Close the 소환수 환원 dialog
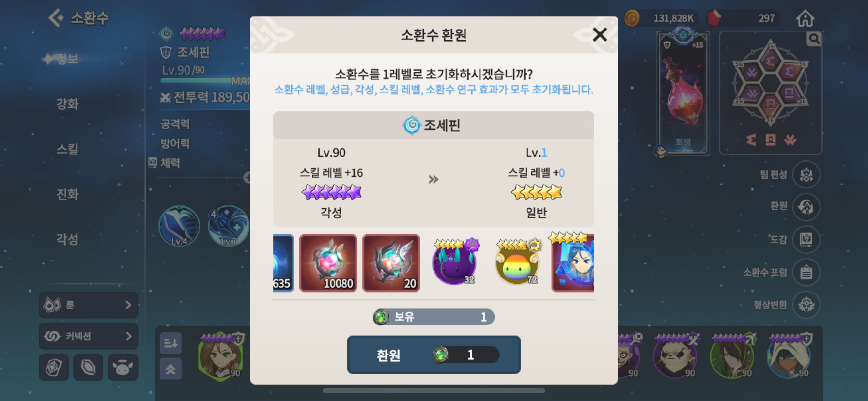 pyautogui.click(x=600, y=34)
